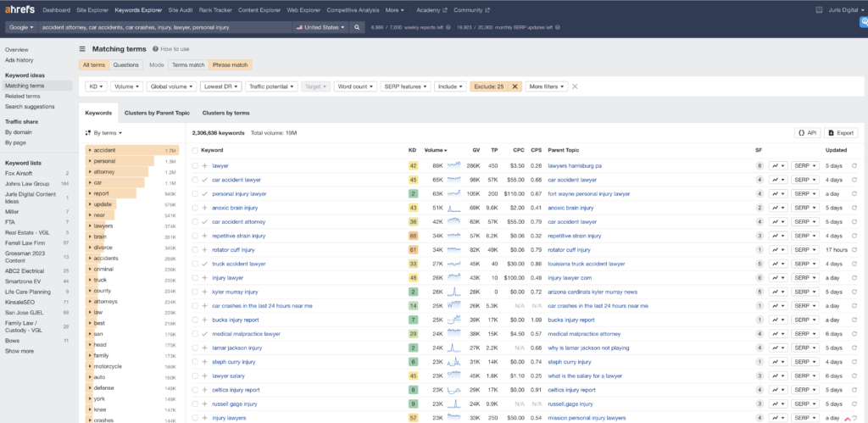Click Show more under keyword lists
This screenshot has width=868, height=423.
[19, 351]
